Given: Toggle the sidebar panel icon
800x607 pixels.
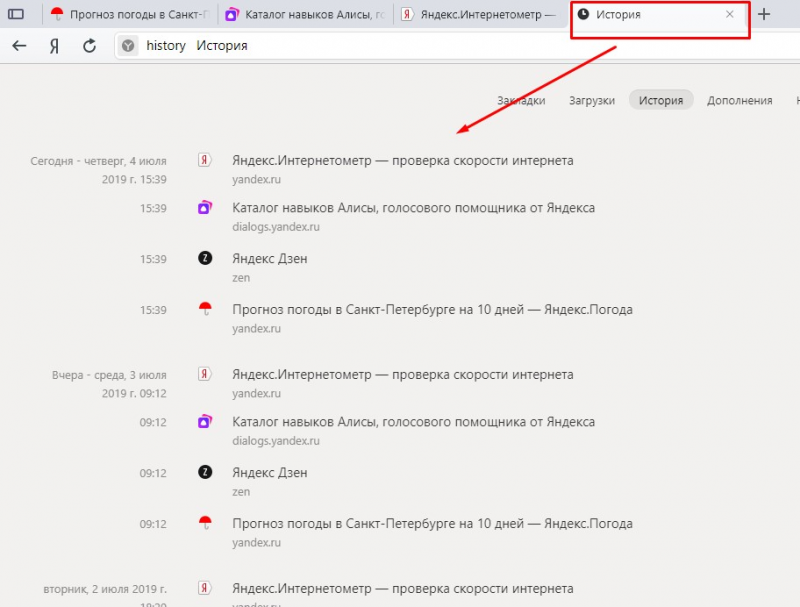Looking at the screenshot, I should coord(16,14).
